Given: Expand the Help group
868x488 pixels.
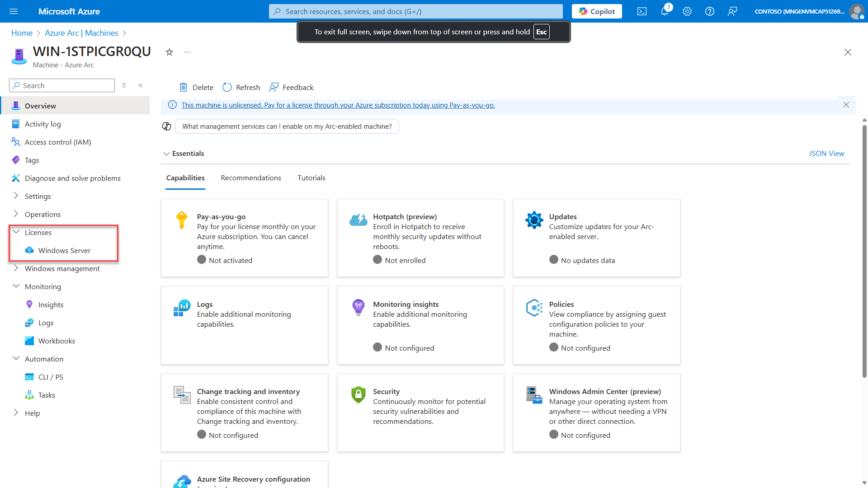Looking at the screenshot, I should point(16,413).
